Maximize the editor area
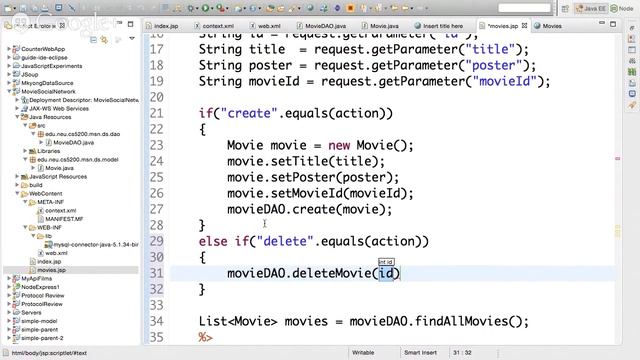640x360 pixels. [x=613, y=24]
